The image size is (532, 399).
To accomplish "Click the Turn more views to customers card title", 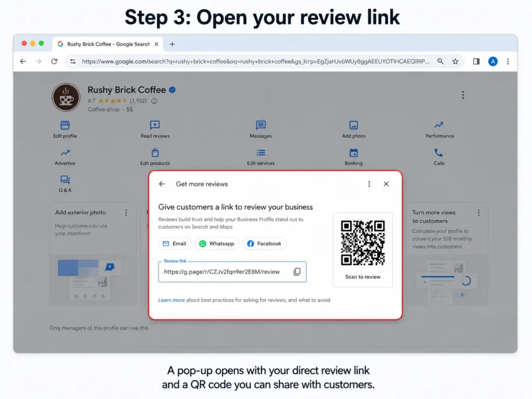I will (434, 217).
